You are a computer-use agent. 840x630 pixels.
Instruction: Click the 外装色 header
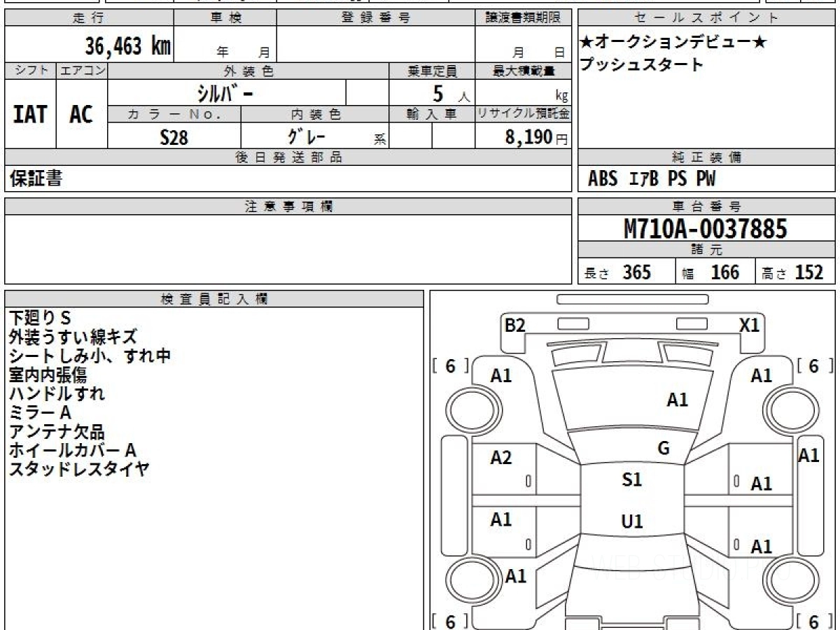coord(248,71)
